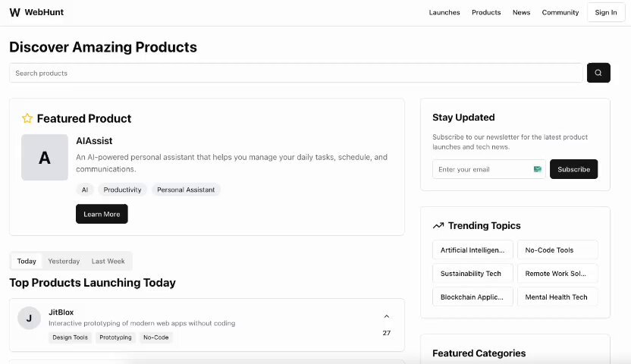This screenshot has width=631, height=364.
Task: Click the magnifier search button
Action: [598, 73]
